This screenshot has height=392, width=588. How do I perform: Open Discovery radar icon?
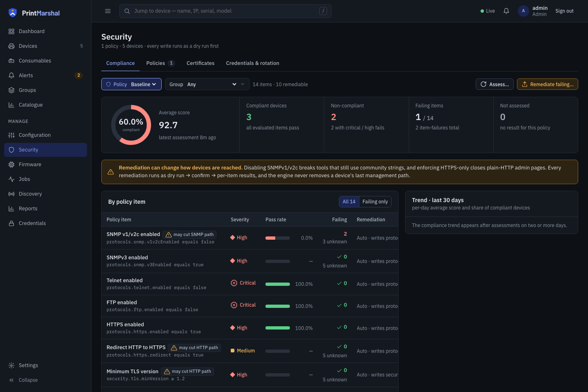coord(11,194)
